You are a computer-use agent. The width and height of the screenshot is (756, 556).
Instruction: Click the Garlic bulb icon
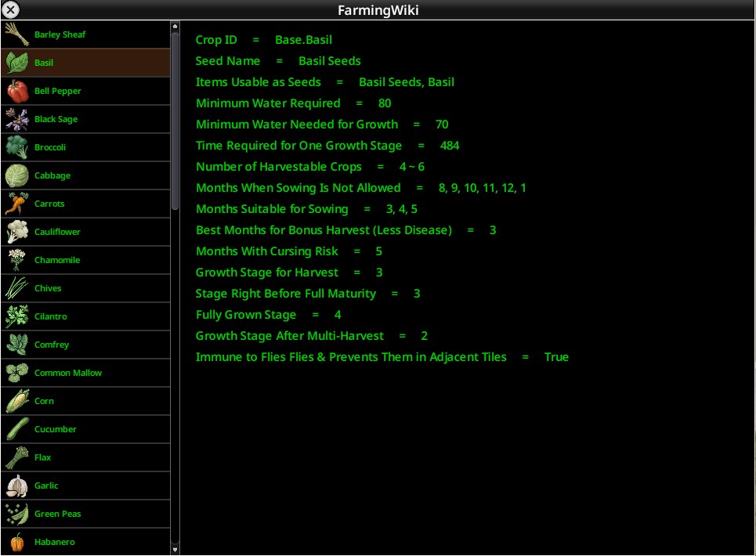click(x=17, y=486)
